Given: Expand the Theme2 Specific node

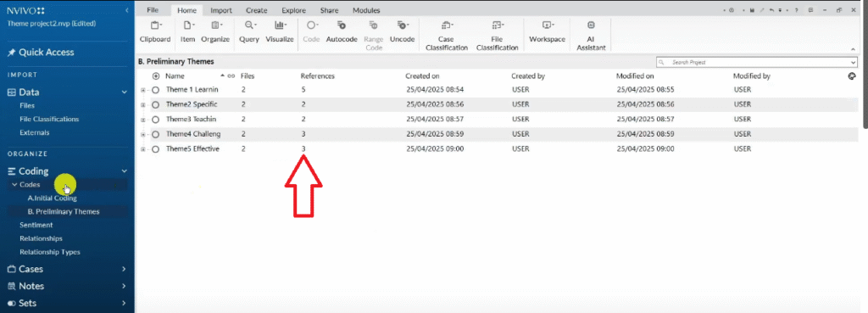Looking at the screenshot, I should click(142, 104).
